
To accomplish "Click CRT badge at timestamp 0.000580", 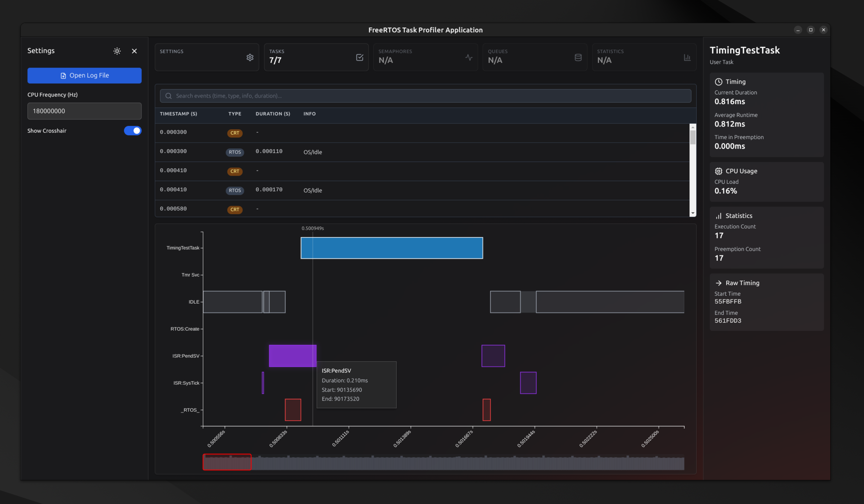I will point(235,209).
